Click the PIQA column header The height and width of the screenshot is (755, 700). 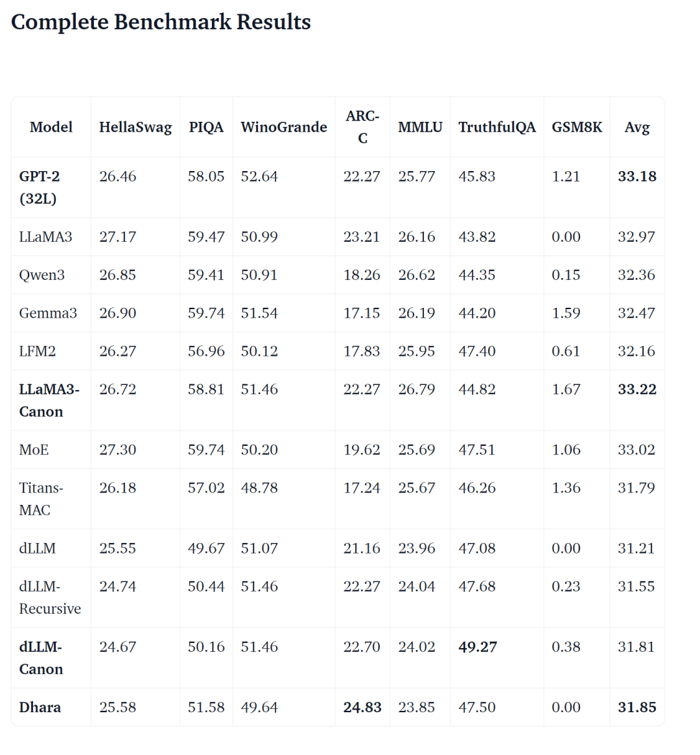(x=206, y=127)
